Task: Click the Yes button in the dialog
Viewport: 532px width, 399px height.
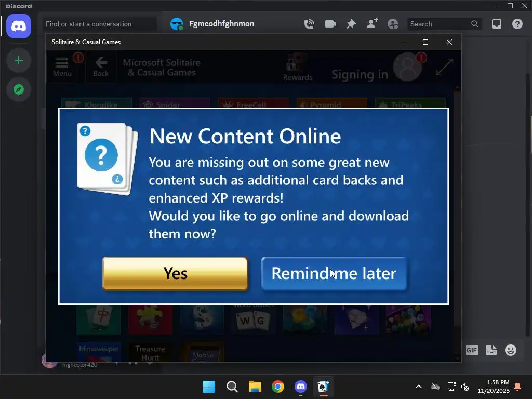Action: tap(175, 273)
